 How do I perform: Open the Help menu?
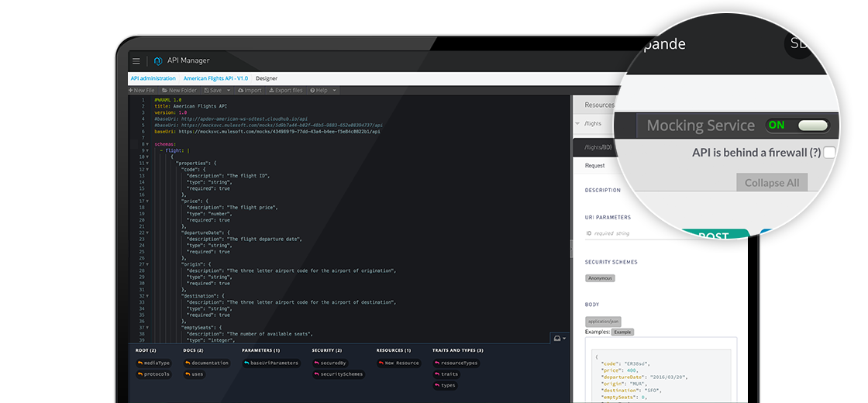pyautogui.click(x=319, y=90)
